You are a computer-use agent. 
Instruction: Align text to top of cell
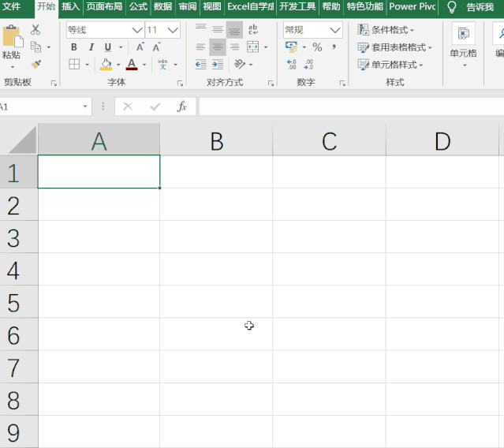click(201, 29)
